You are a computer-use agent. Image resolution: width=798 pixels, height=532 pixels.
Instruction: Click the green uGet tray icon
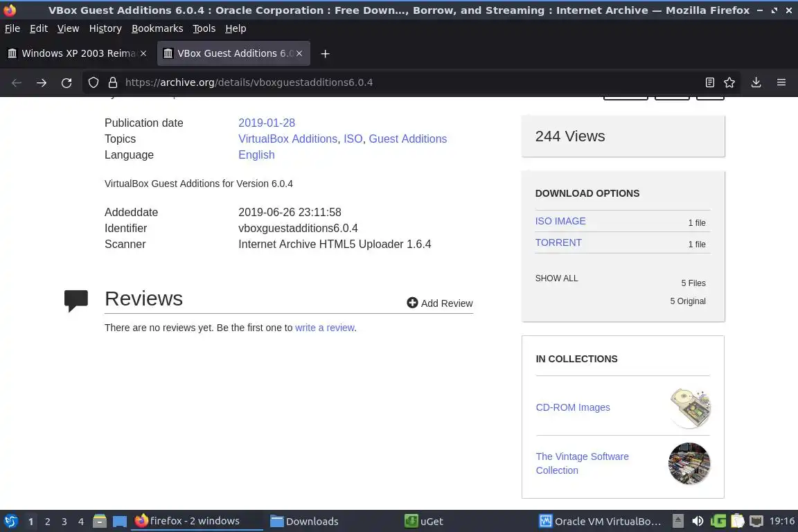718,521
